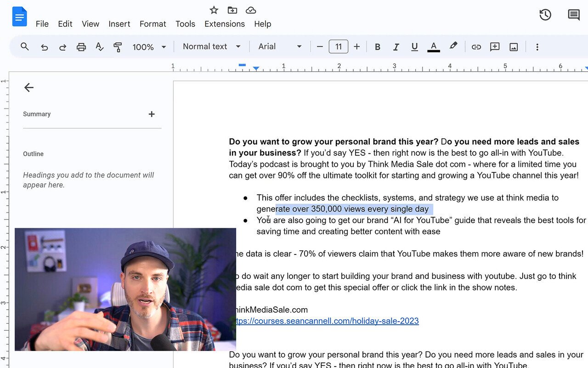Viewport: 588px width, 368px height.
Task: Decrease font size with minus button
Action: pos(320,46)
